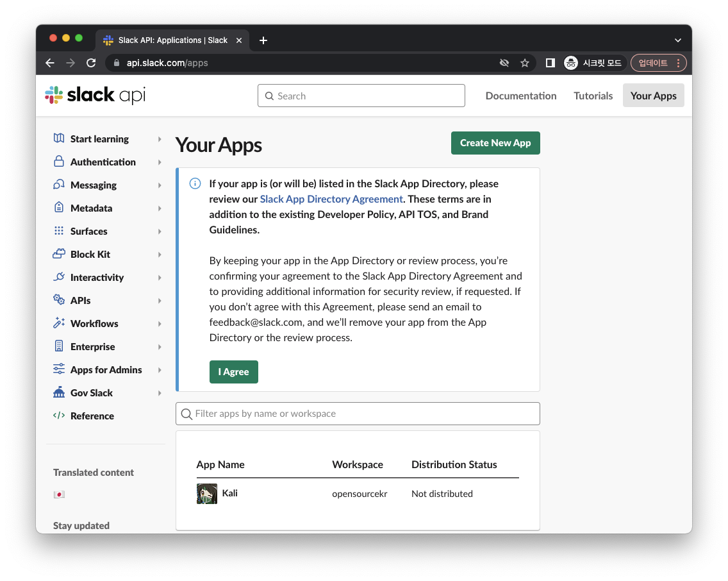The height and width of the screenshot is (581, 728).
Task: Expand the Messaging section arrow
Action: (x=159, y=185)
